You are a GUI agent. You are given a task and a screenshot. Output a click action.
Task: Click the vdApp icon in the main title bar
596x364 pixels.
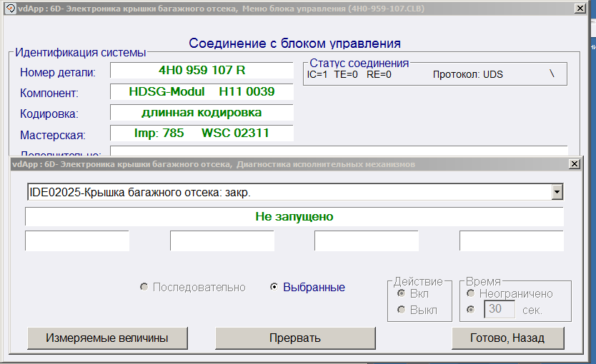click(10, 9)
